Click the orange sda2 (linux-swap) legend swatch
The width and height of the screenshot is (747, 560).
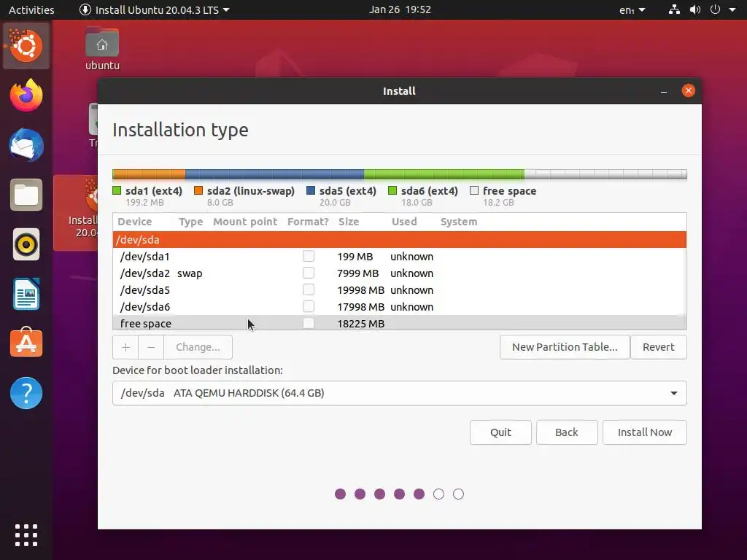click(x=198, y=190)
